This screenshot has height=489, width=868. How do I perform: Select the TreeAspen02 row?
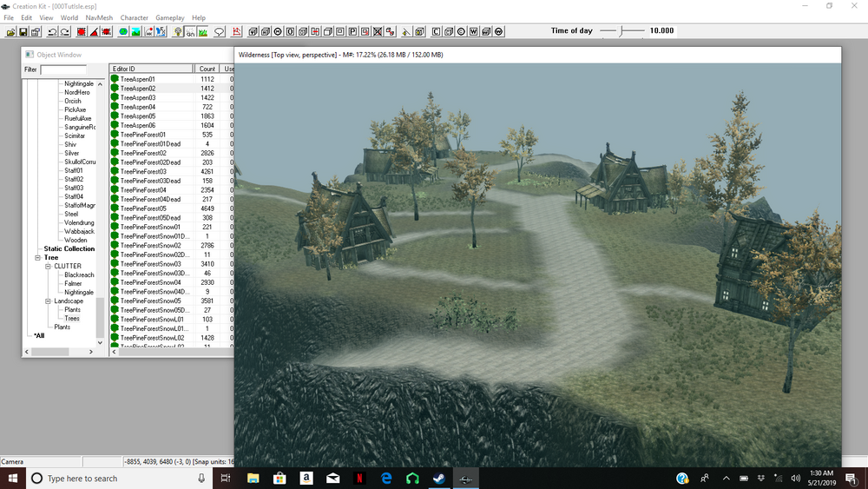(x=172, y=89)
